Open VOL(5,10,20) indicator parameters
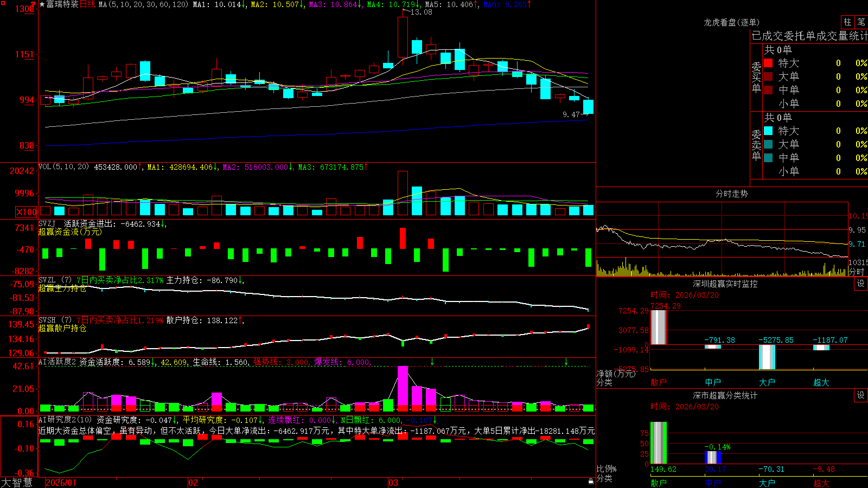This screenshot has height=488, width=868. (x=63, y=166)
